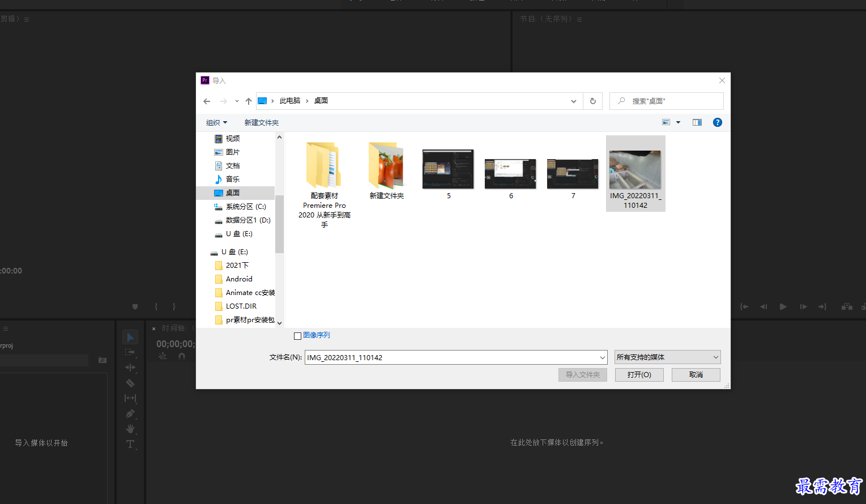Refresh the desktop folder listing
Screen dimensions: 866x504
tap(593, 101)
